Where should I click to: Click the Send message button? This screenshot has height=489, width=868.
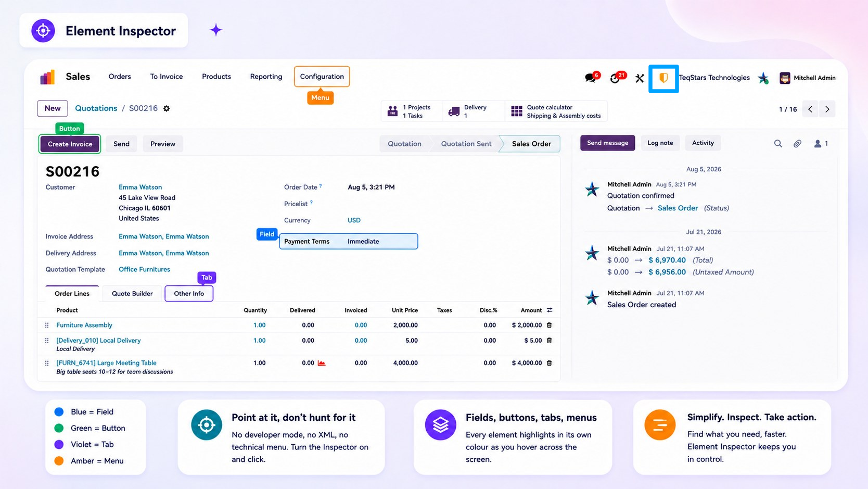point(608,143)
